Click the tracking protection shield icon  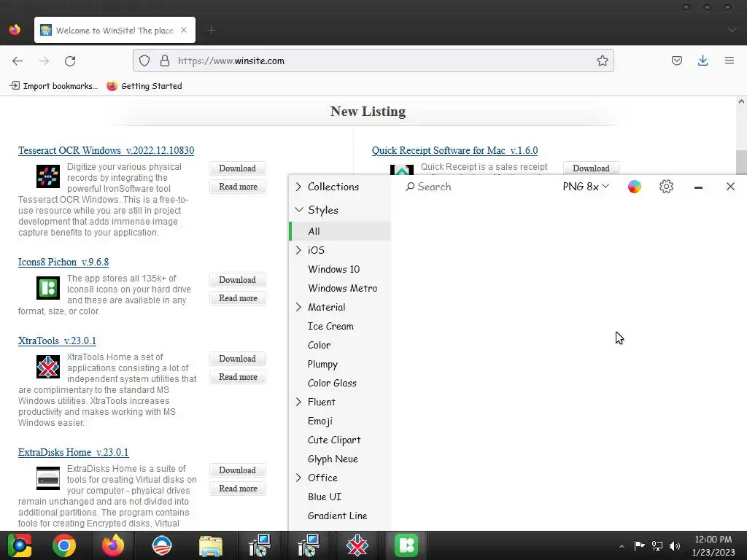pyautogui.click(x=144, y=61)
